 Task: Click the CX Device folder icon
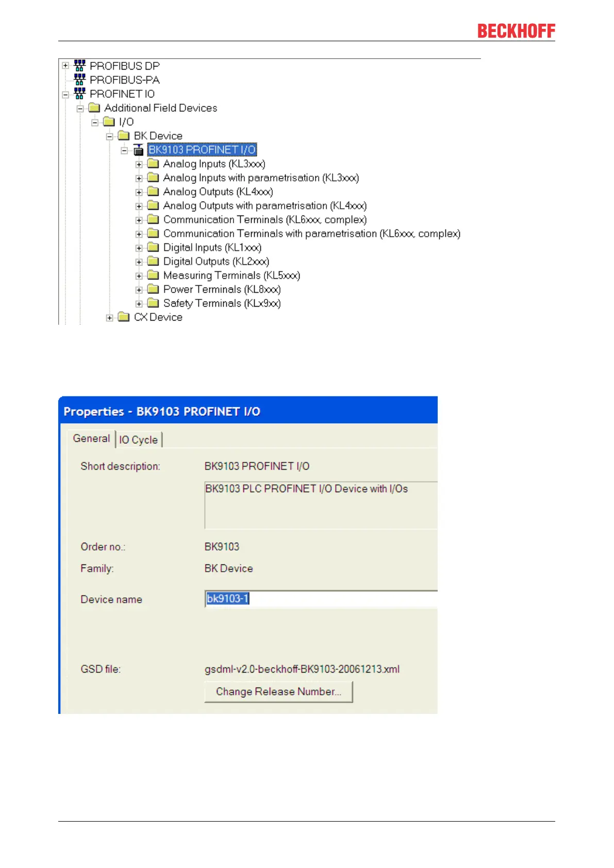(x=123, y=316)
